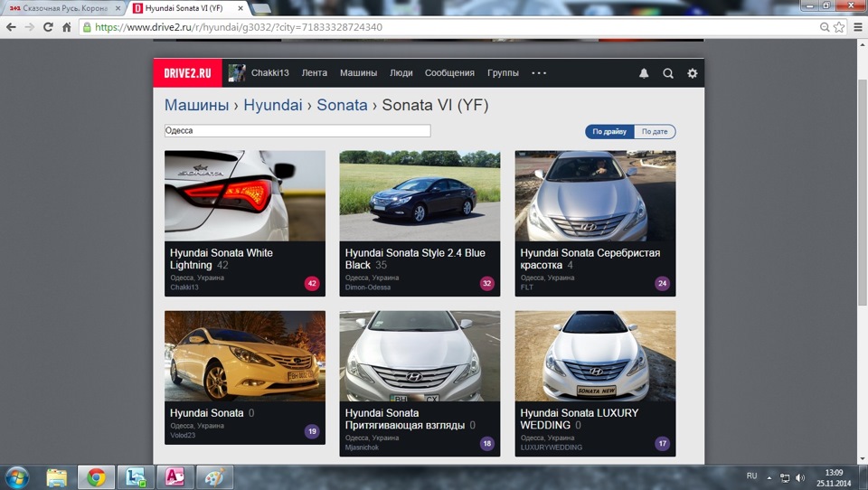Click the DRIVE2.RU logo

[x=188, y=73]
